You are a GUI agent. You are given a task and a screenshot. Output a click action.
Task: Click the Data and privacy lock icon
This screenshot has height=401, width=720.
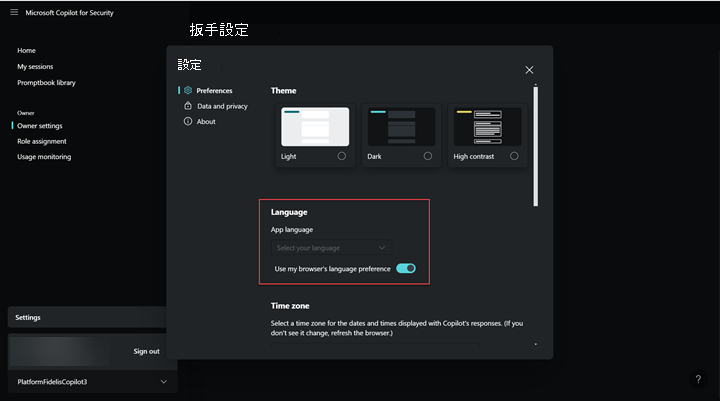(188, 106)
